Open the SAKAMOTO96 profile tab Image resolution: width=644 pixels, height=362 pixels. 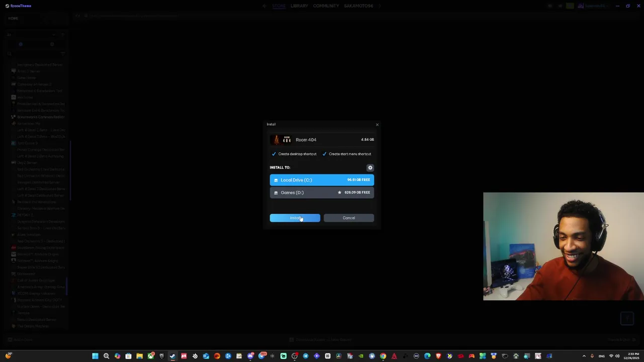(x=359, y=6)
